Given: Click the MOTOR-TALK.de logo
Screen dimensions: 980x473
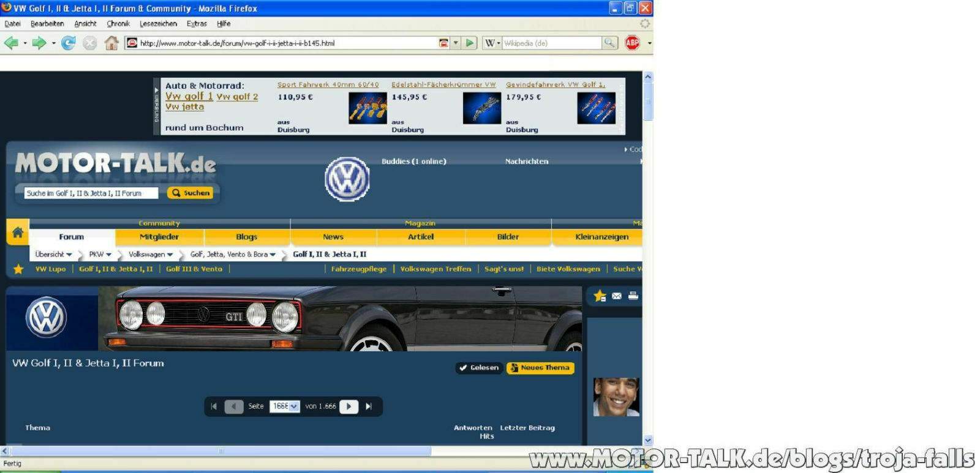Looking at the screenshot, I should (x=115, y=163).
